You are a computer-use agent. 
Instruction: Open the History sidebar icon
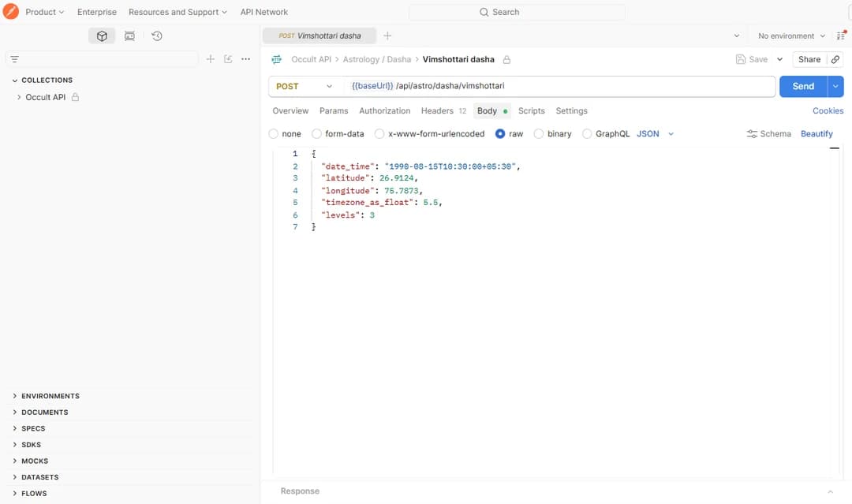156,35
